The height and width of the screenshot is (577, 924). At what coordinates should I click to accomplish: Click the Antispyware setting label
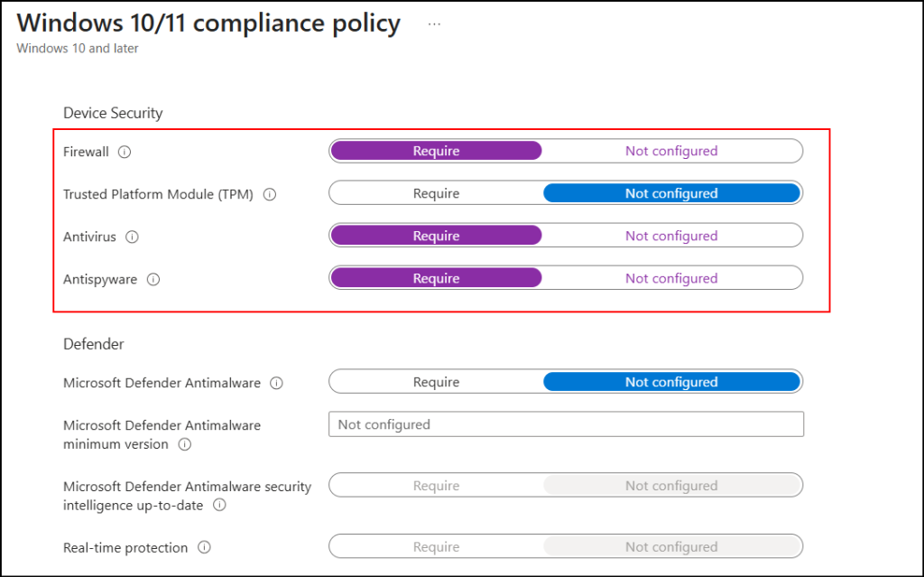pos(100,279)
